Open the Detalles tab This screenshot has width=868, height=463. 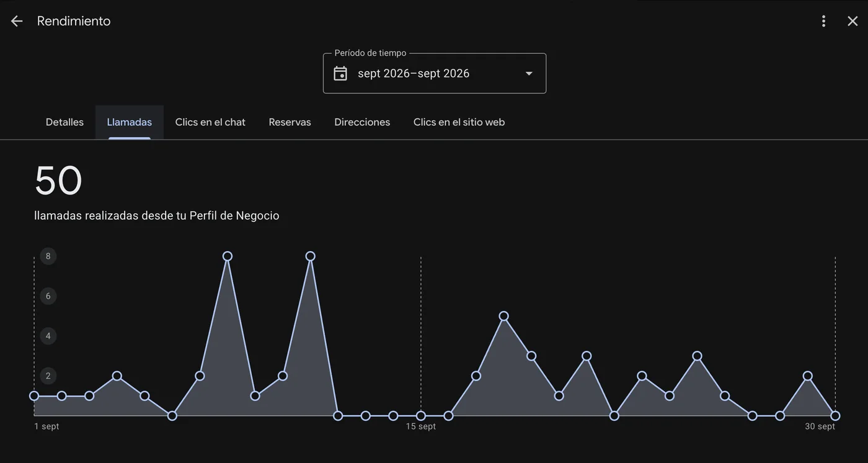[64, 122]
